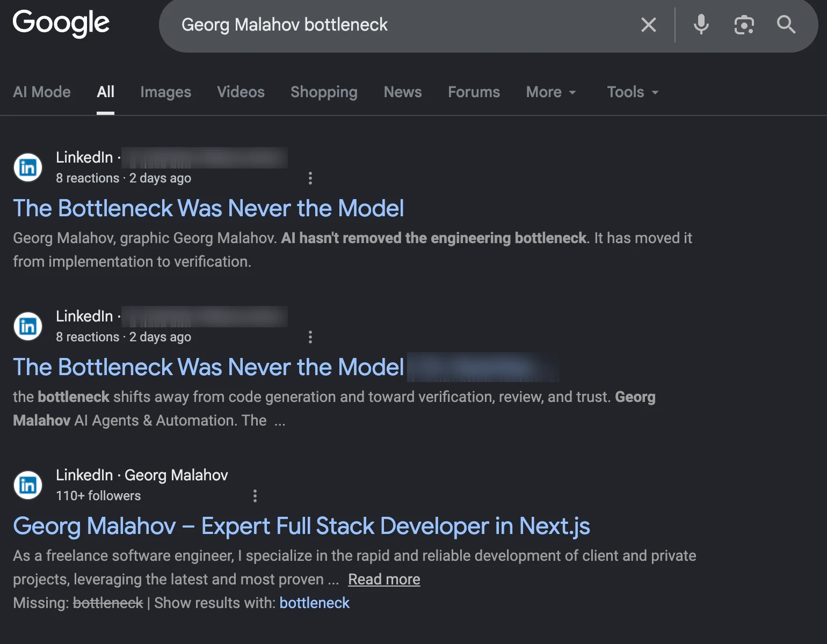
Task: Click the Google logo
Action: click(61, 24)
